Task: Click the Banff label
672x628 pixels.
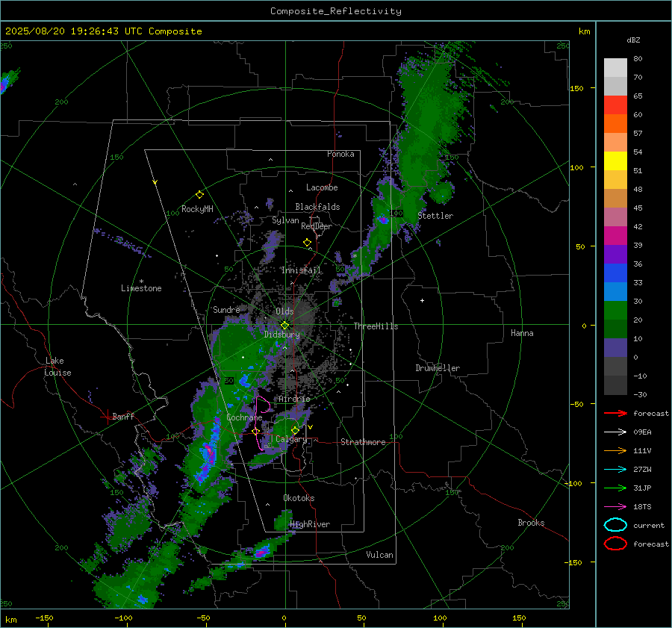Action: click(x=123, y=417)
